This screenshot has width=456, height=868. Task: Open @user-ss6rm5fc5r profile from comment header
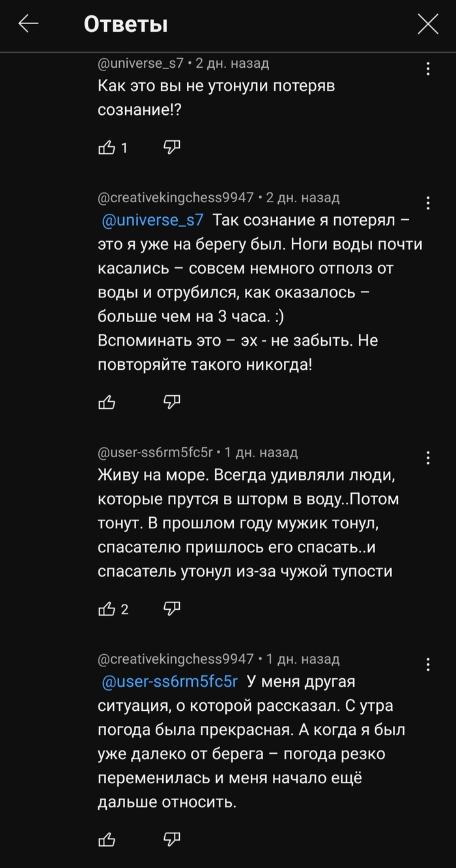click(x=156, y=452)
